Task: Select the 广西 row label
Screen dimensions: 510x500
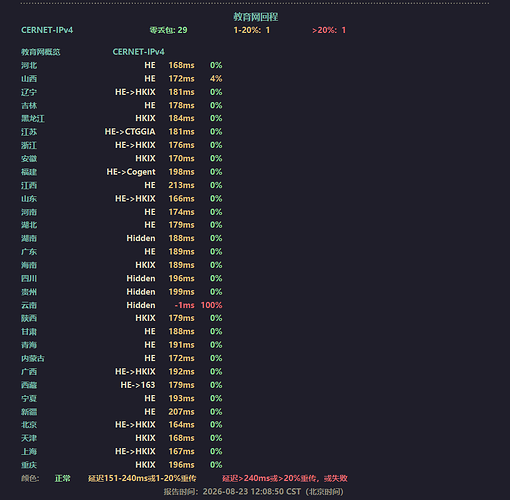Action: click(x=29, y=372)
